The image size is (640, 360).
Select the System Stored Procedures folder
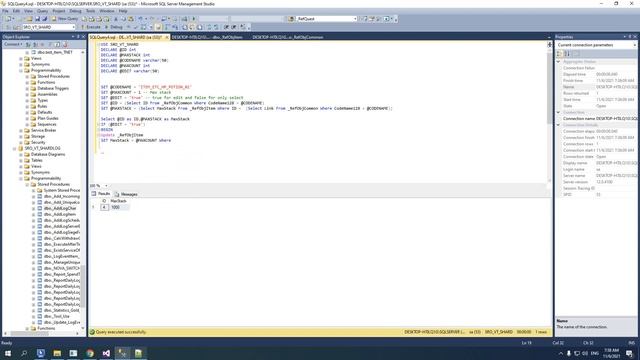(x=62, y=190)
